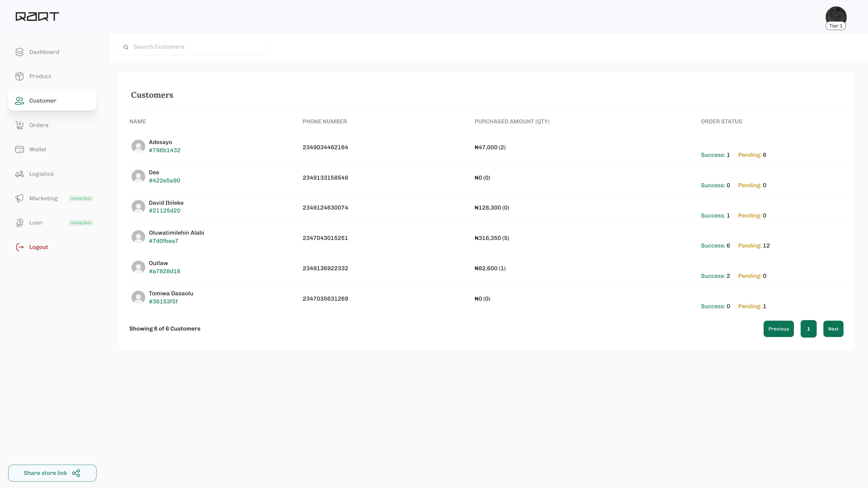Select the Product section icon
Screen dimensions: 868x488
click(x=19, y=76)
